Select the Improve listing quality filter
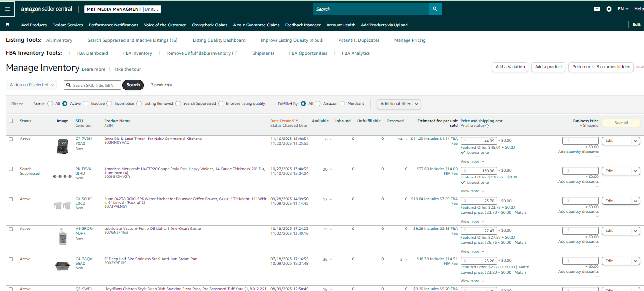The image size is (644, 291). [x=221, y=103]
